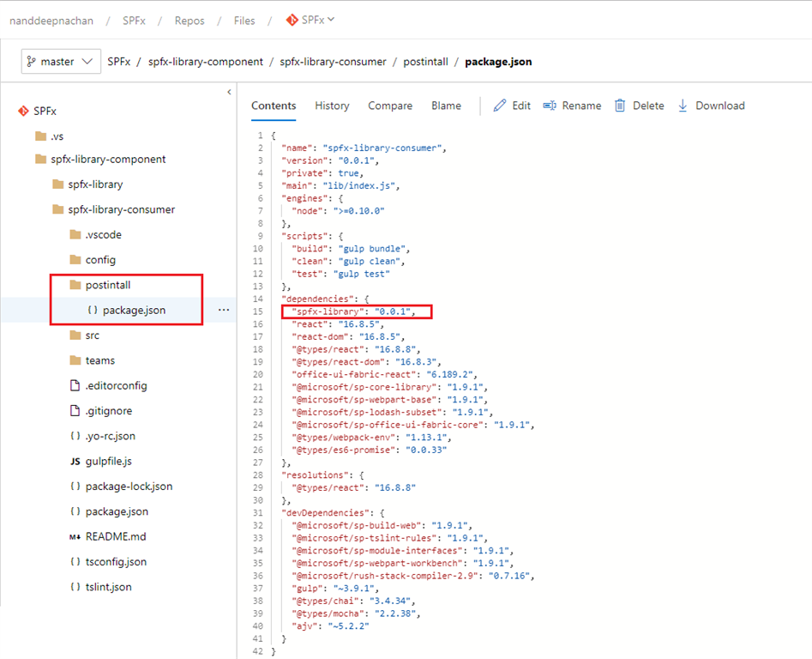The height and width of the screenshot is (659, 812).
Task: Click the "spfx-library": "0.0.1" code line
Action: [x=354, y=311]
